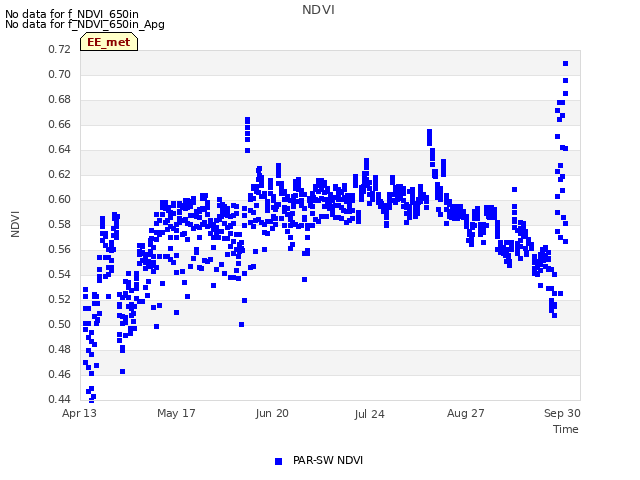640x480 pixels.
Task: Click the 0.72 y-axis tick label
Action: click(x=60, y=49)
